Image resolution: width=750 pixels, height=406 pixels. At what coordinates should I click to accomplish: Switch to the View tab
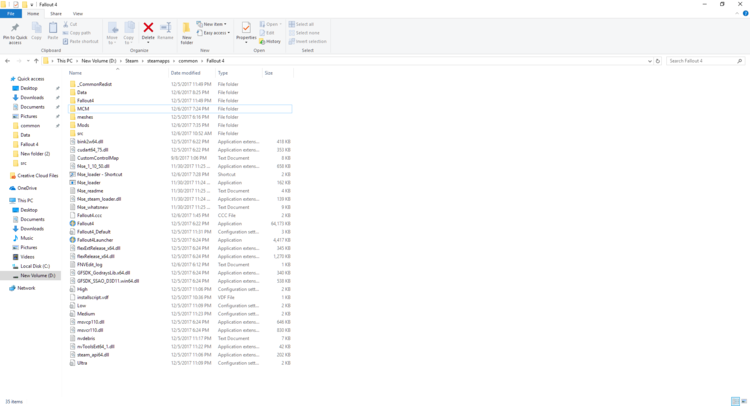tap(77, 13)
